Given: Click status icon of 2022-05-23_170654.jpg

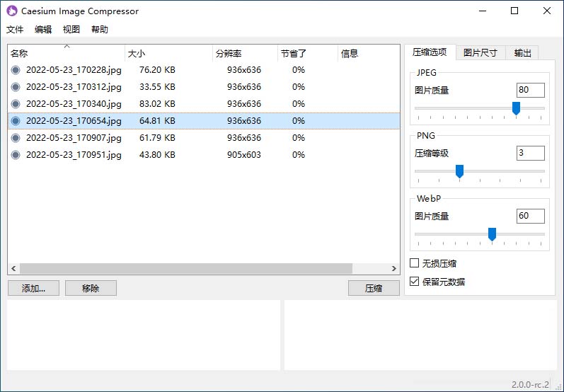Looking at the screenshot, I should pos(16,121).
